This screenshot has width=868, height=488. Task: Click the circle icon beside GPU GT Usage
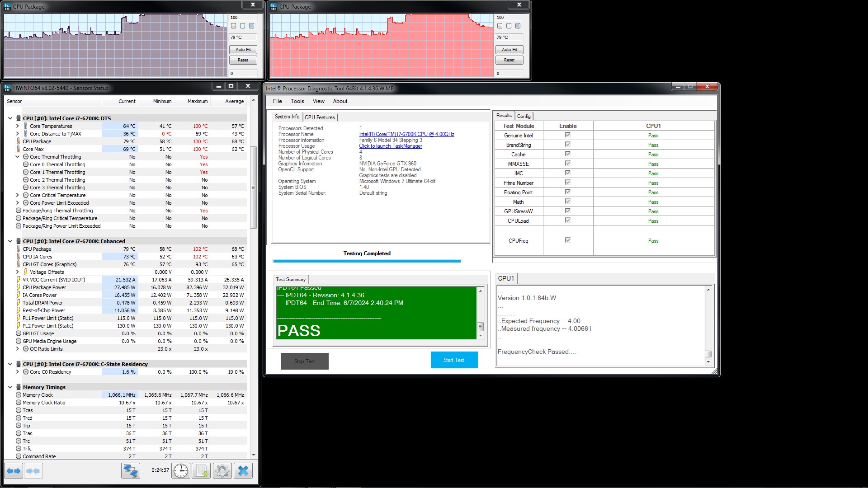pyautogui.click(x=19, y=333)
